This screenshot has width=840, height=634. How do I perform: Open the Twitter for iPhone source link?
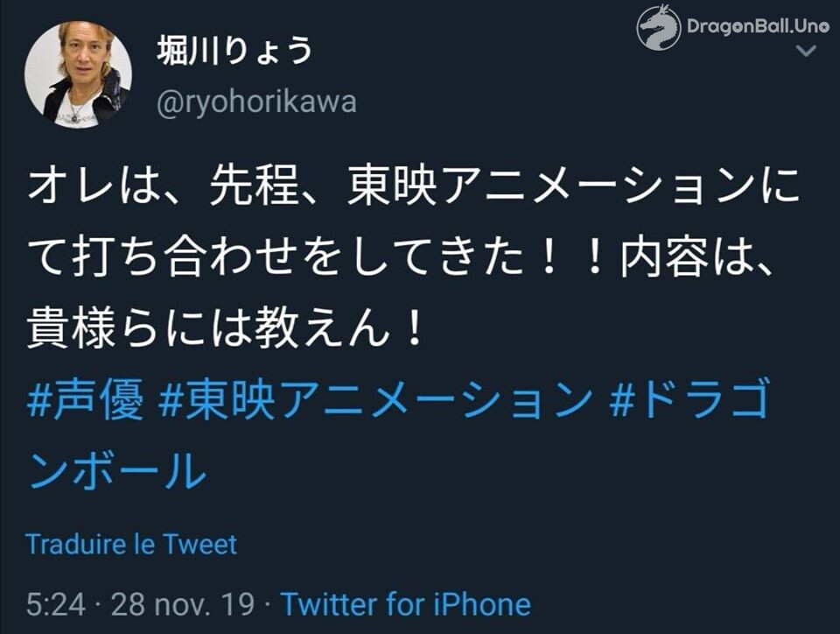click(x=405, y=604)
